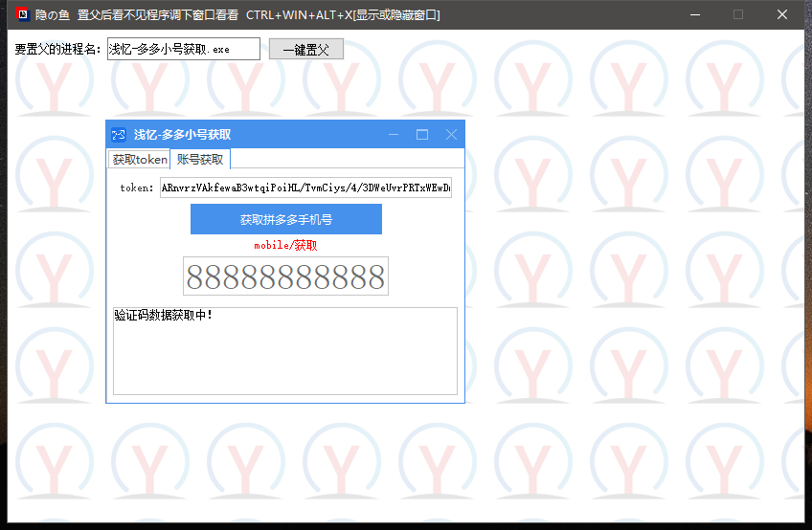Image resolution: width=812 pixels, height=530 pixels.
Task: Click the 一键置父 button
Action: pos(306,49)
